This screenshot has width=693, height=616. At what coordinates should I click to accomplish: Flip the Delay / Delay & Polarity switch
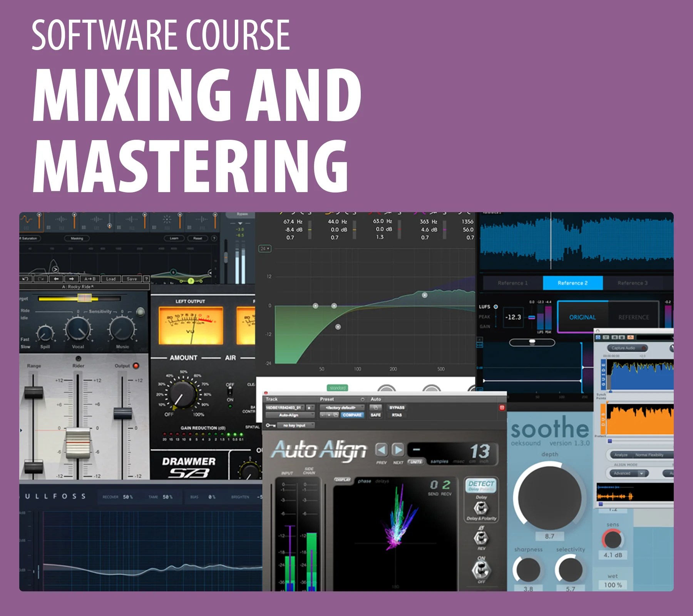tap(480, 508)
